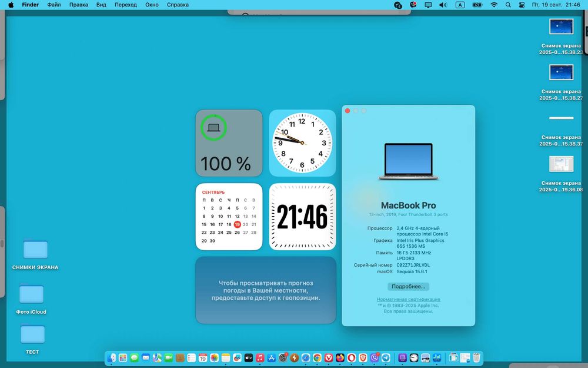
Task: Open the Файл menu
Action: (x=54, y=5)
